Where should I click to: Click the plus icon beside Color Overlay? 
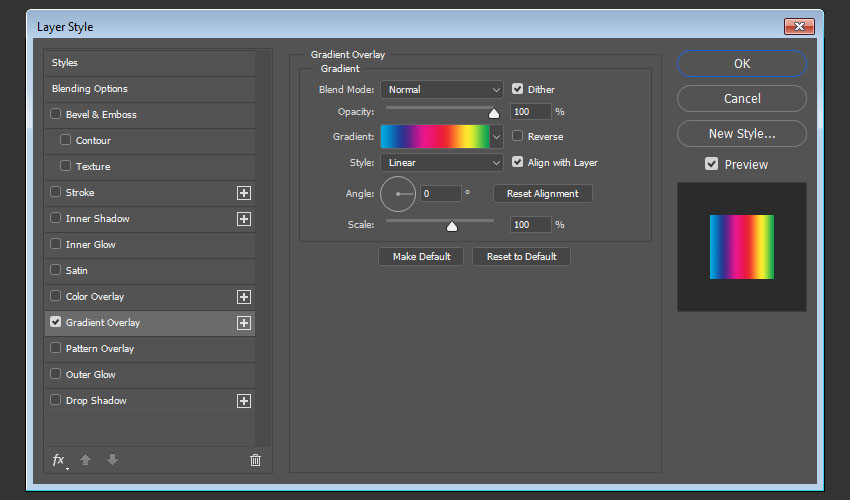(x=243, y=297)
